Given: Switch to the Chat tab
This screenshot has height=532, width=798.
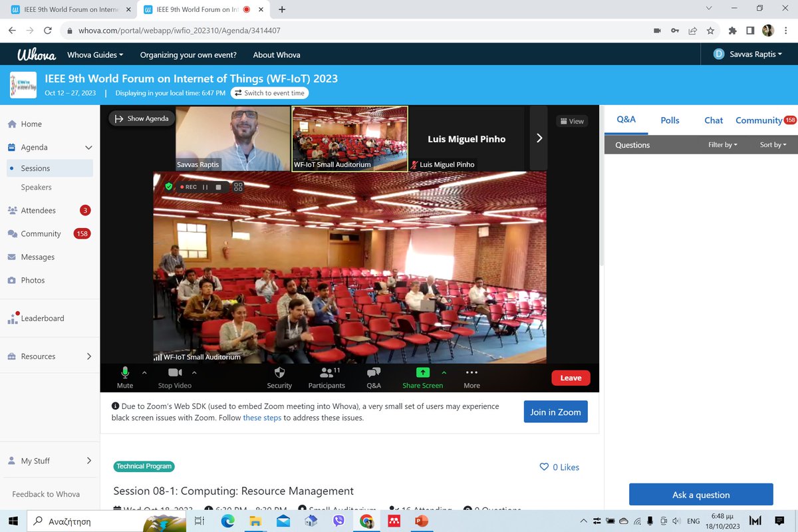Looking at the screenshot, I should click(714, 120).
